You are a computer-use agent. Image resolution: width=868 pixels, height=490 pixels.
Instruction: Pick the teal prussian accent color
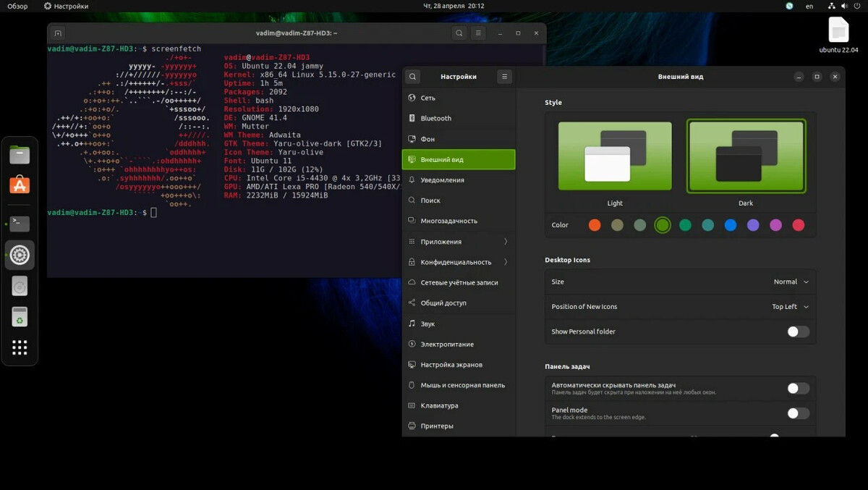(708, 225)
